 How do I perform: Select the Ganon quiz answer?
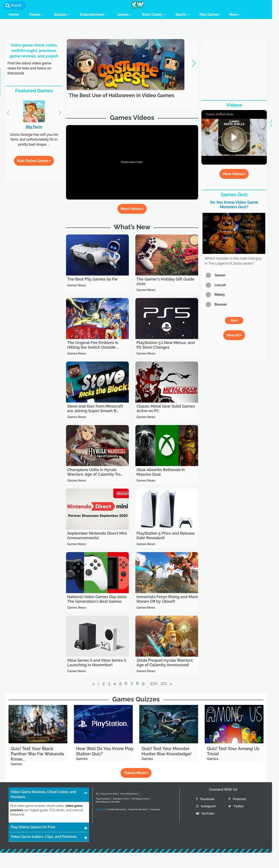coord(208,275)
